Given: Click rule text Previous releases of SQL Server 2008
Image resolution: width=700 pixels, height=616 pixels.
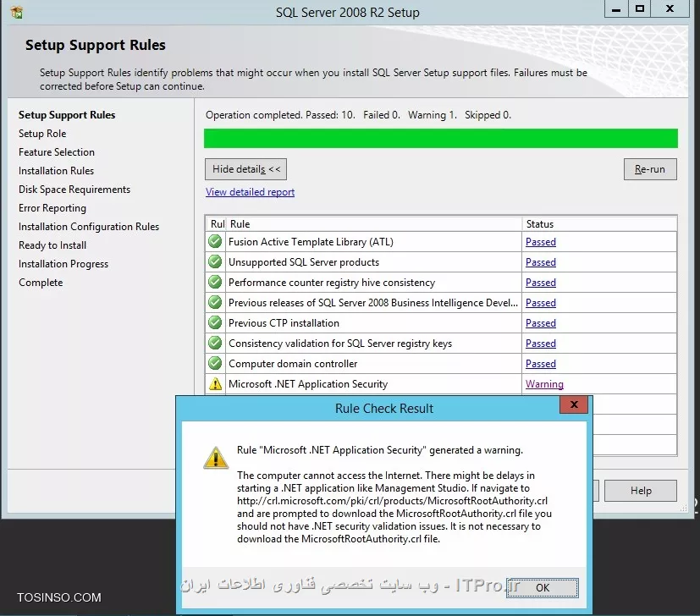Looking at the screenshot, I should point(373,303).
